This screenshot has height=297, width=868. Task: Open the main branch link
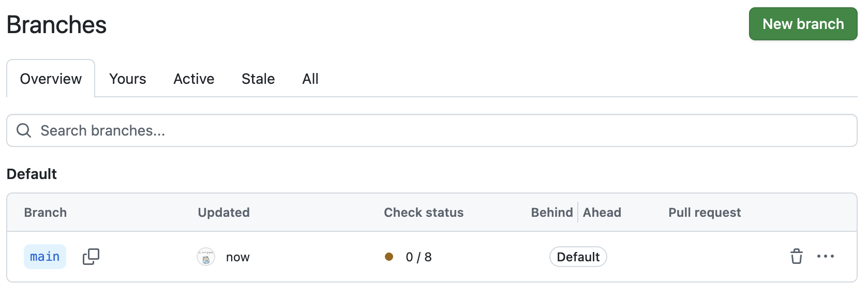[45, 257]
